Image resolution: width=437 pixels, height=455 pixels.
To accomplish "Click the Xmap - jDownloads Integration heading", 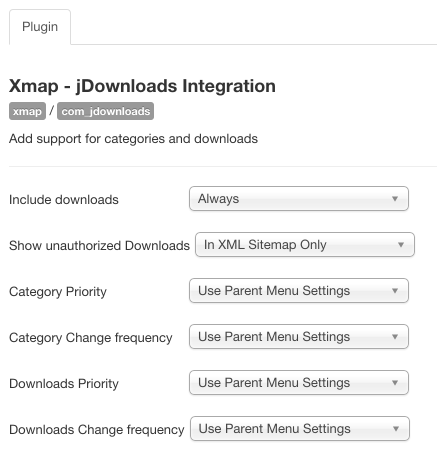I will coord(142,86).
